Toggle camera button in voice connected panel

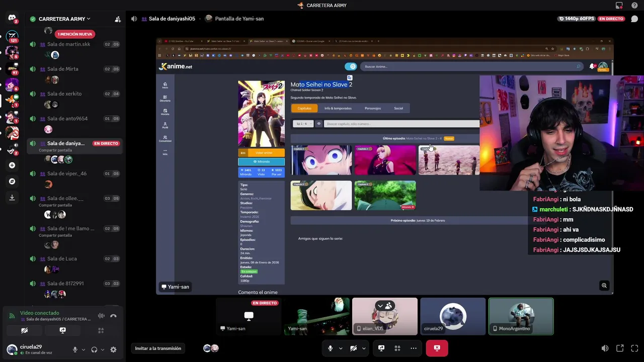24,330
